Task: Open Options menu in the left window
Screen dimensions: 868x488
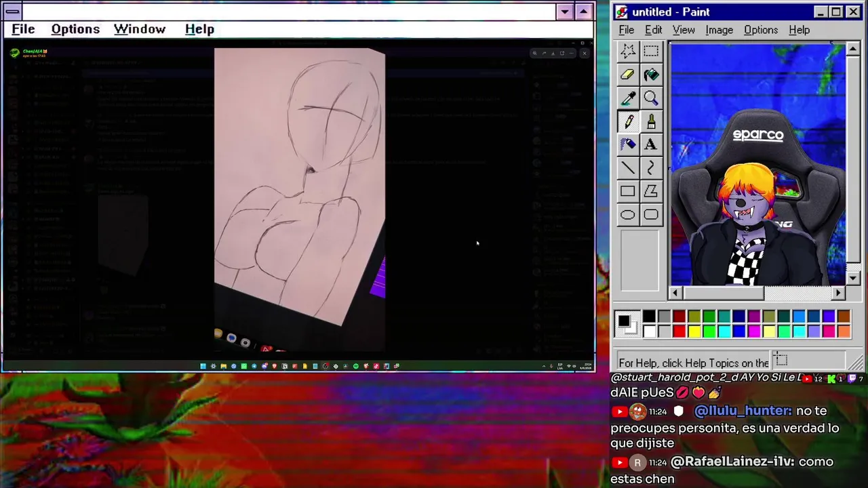Action: [75, 29]
